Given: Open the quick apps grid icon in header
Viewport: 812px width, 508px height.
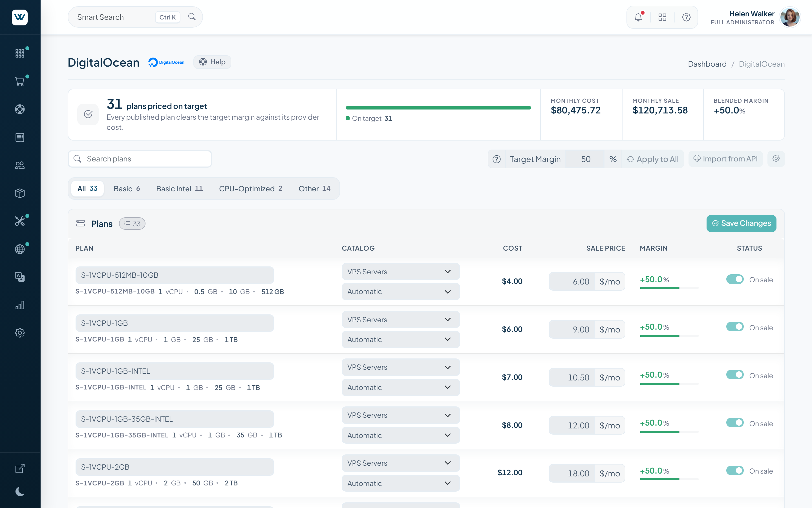Looking at the screenshot, I should (x=662, y=17).
